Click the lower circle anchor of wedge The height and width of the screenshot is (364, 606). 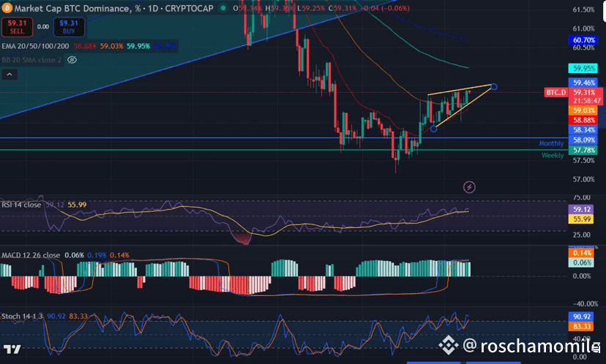click(x=433, y=129)
